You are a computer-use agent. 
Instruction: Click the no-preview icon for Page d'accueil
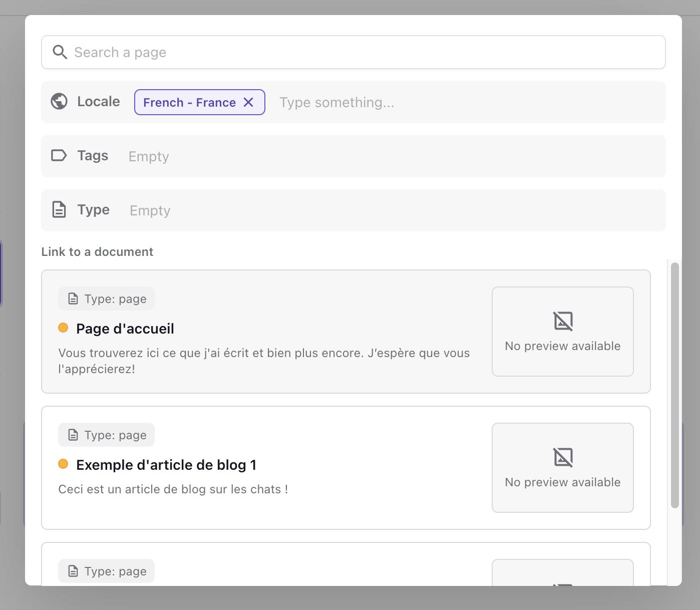tap(563, 321)
